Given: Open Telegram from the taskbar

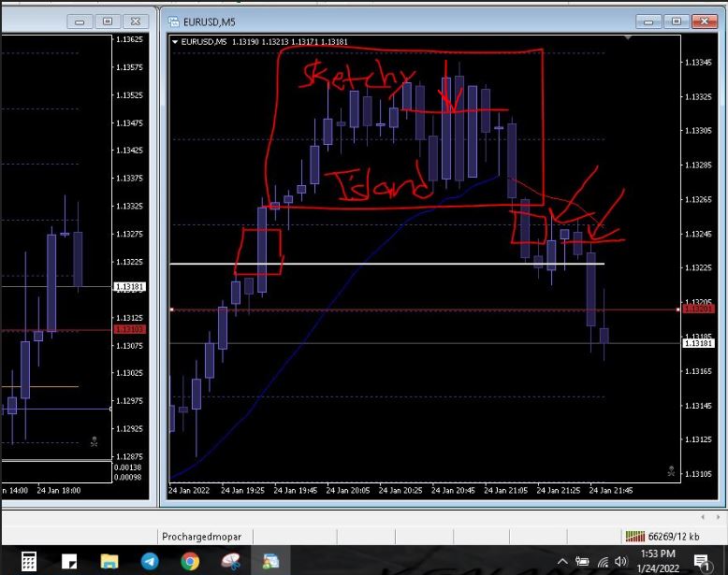Looking at the screenshot, I should click(150, 561).
